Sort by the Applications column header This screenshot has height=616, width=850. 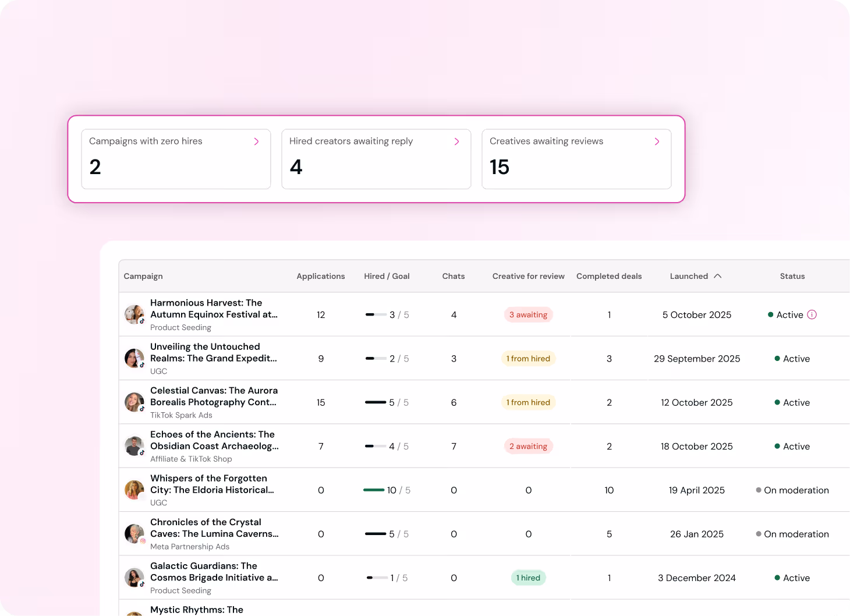(x=321, y=276)
